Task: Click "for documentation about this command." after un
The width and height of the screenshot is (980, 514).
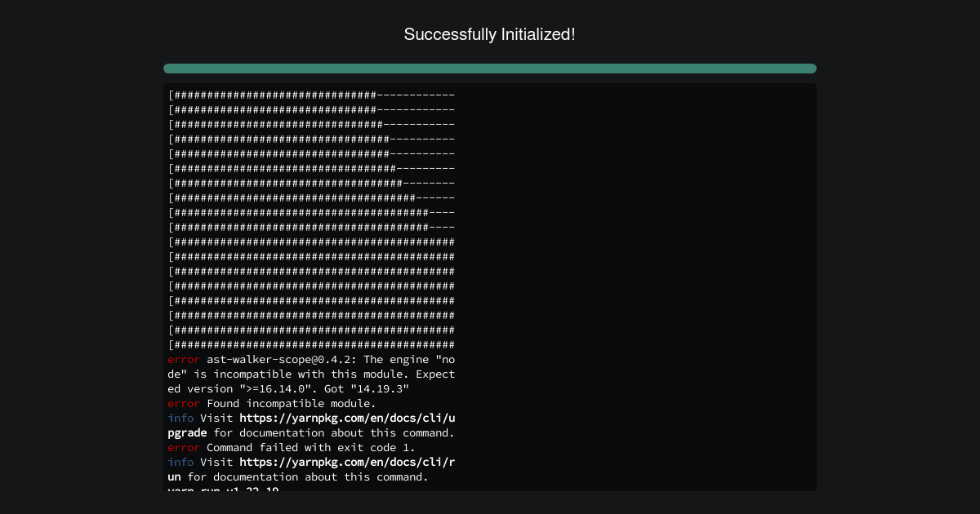Action: pos(308,476)
